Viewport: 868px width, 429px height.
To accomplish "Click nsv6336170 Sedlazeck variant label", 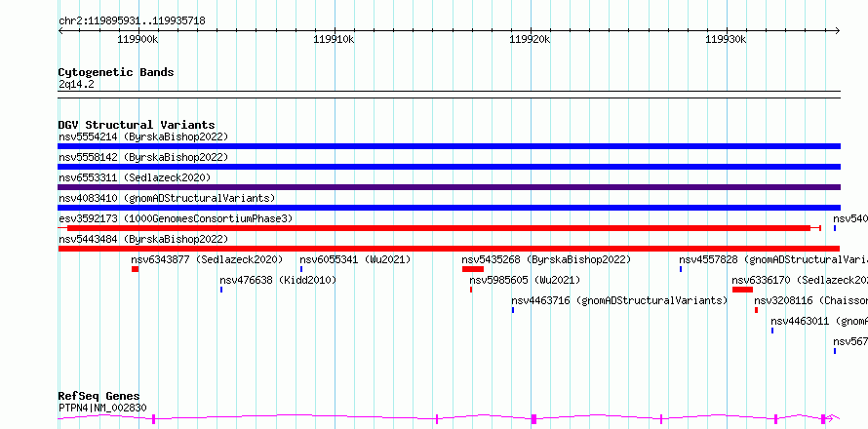I will pyautogui.click(x=800, y=280).
